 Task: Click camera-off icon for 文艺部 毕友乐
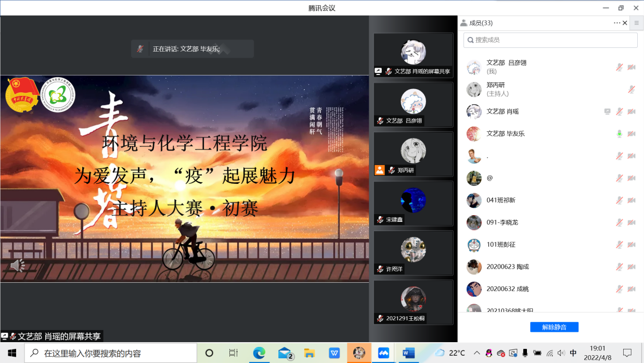(632, 134)
